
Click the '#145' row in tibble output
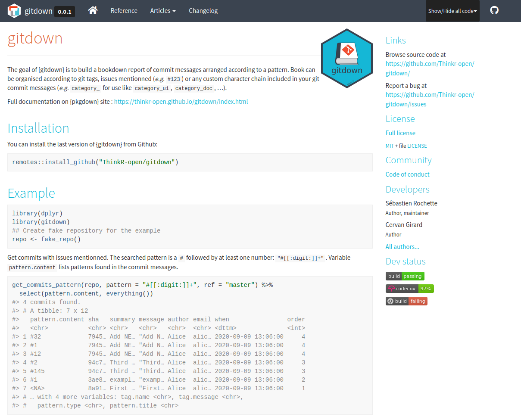(159, 371)
